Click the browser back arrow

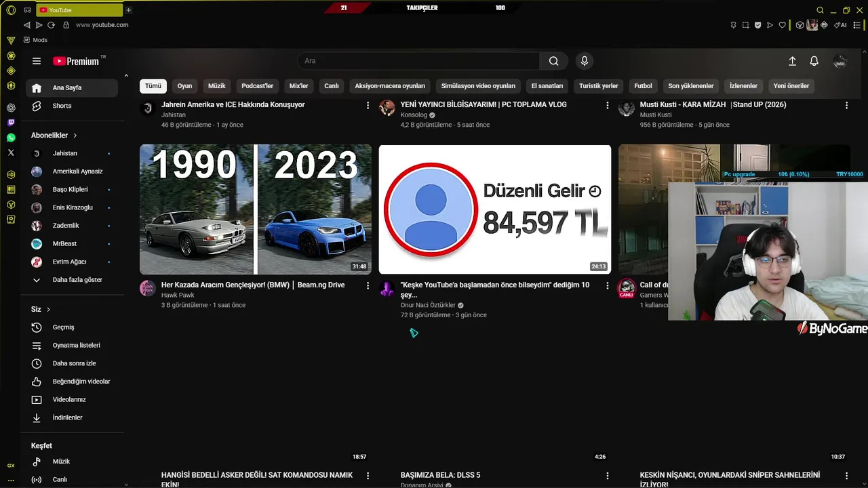(x=27, y=25)
